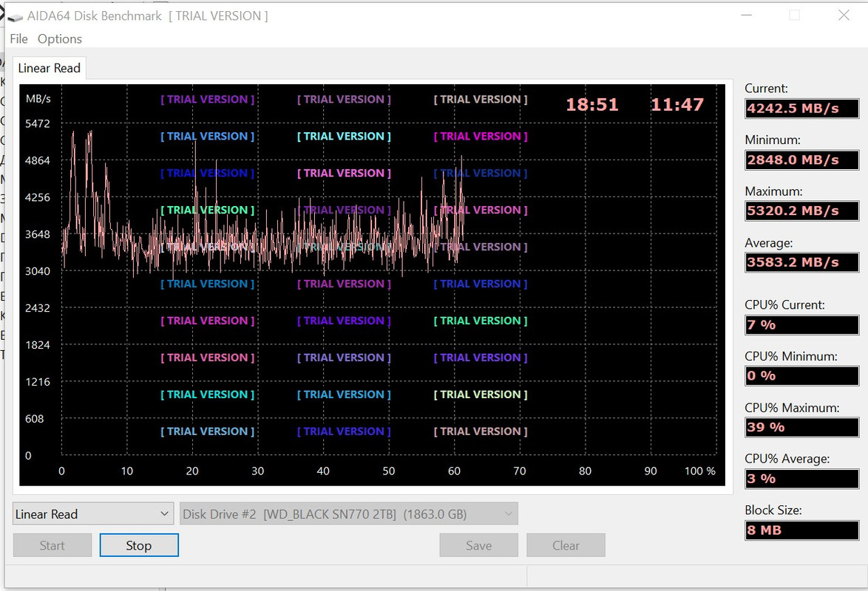This screenshot has height=591, width=868.
Task: Stop the running benchmark
Action: point(139,545)
